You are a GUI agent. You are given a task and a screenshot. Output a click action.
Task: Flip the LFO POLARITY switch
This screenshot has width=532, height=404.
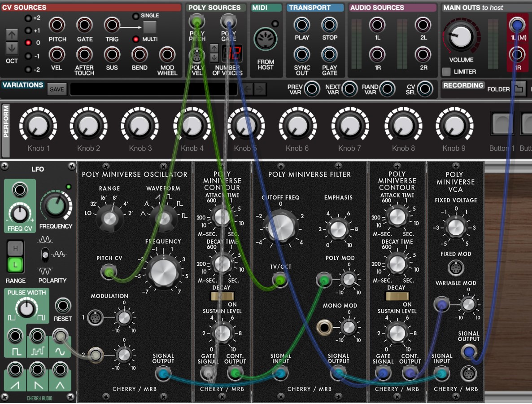pos(45,255)
